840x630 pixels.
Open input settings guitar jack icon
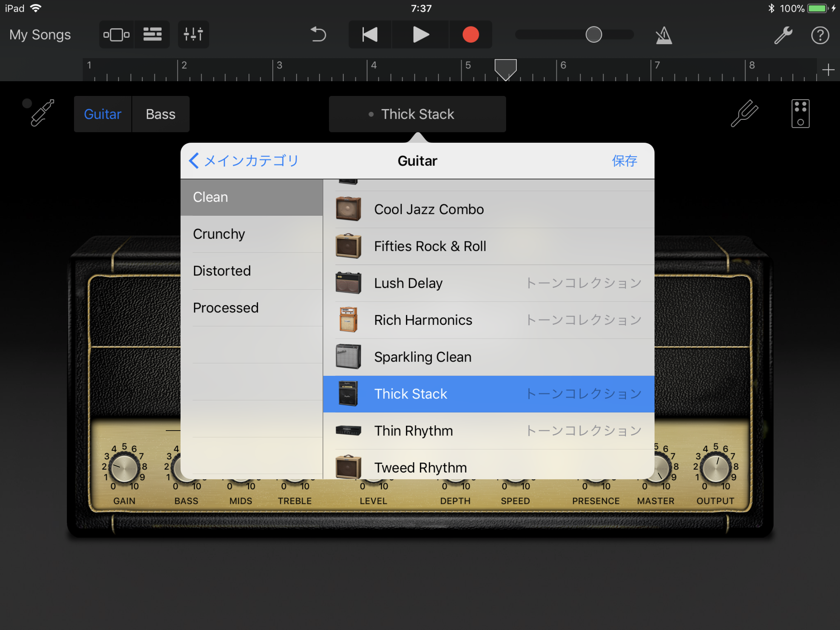coord(42,113)
